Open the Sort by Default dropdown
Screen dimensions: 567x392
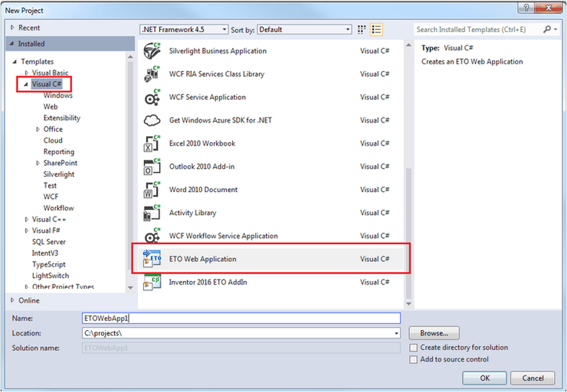coord(304,29)
